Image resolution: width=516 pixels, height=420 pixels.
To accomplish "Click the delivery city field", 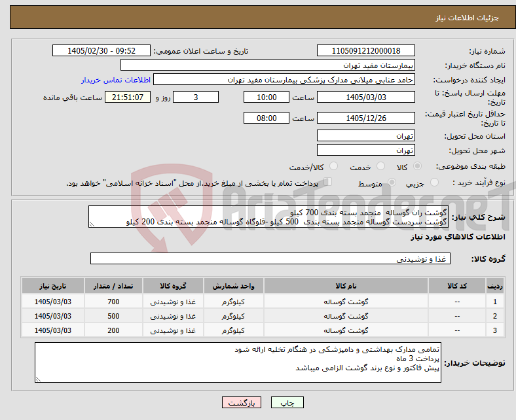I will coord(366,150).
